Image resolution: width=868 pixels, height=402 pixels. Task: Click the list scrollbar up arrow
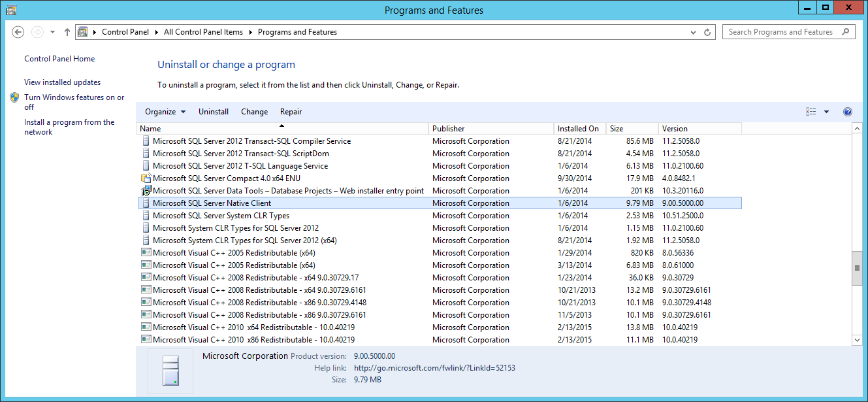click(x=857, y=129)
